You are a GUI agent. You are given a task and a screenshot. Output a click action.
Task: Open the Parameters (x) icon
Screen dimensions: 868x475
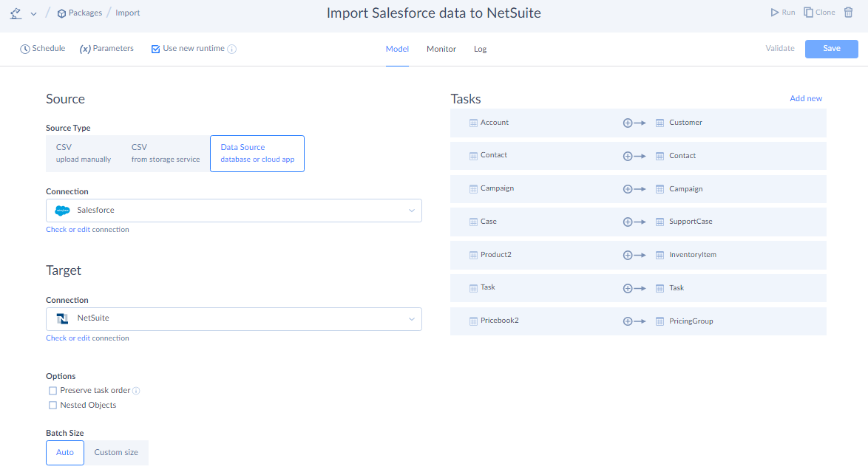click(x=85, y=49)
